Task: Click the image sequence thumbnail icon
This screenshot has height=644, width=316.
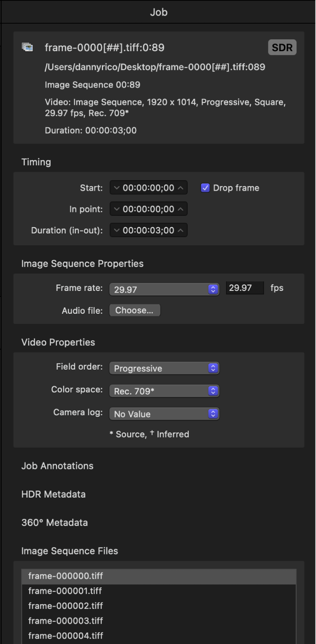Action: [x=27, y=47]
